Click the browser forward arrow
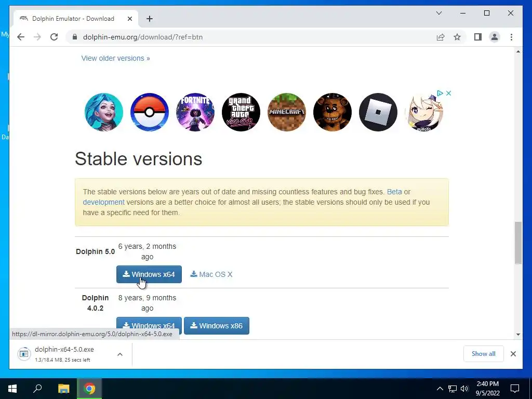 pyautogui.click(x=37, y=37)
